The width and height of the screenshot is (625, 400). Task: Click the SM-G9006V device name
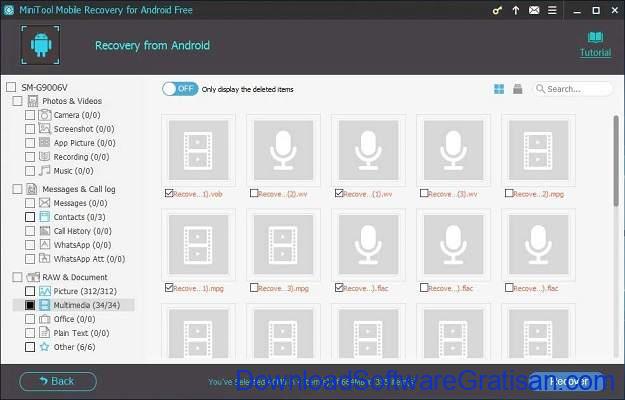pos(44,87)
